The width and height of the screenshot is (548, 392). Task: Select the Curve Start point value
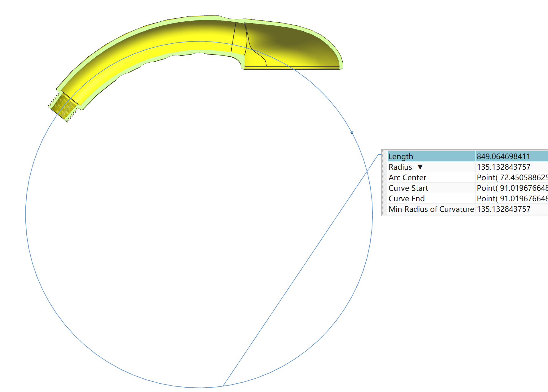(512, 188)
